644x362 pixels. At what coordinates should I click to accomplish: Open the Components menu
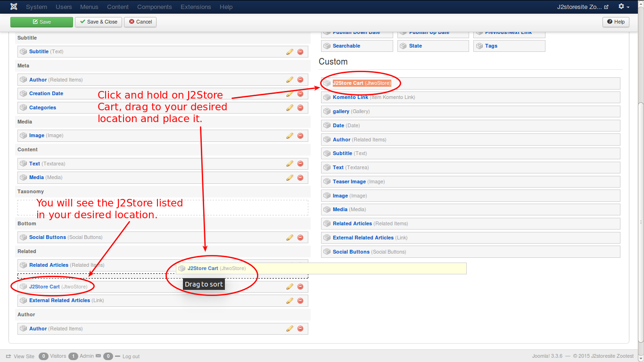[x=155, y=7]
